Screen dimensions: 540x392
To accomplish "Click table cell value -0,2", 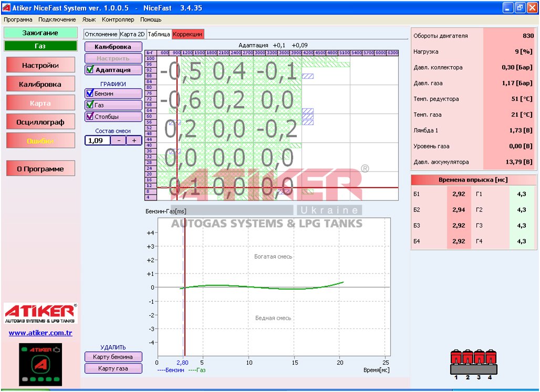I will [x=277, y=130].
